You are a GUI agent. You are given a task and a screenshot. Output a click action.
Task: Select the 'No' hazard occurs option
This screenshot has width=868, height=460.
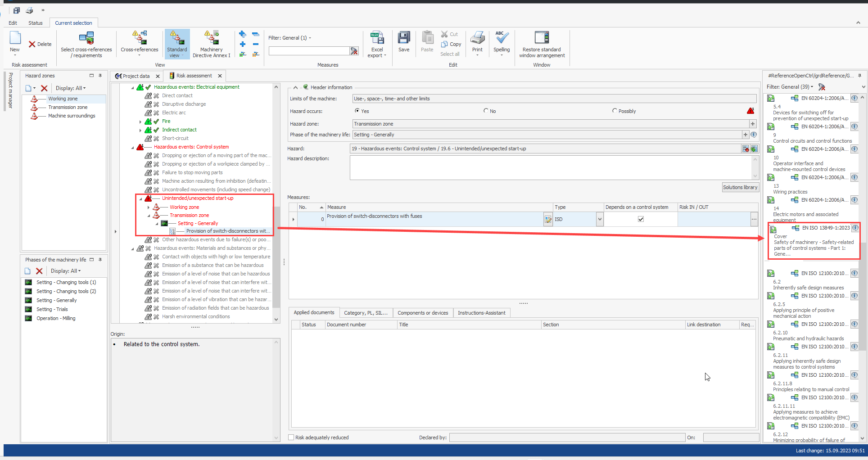coord(486,111)
